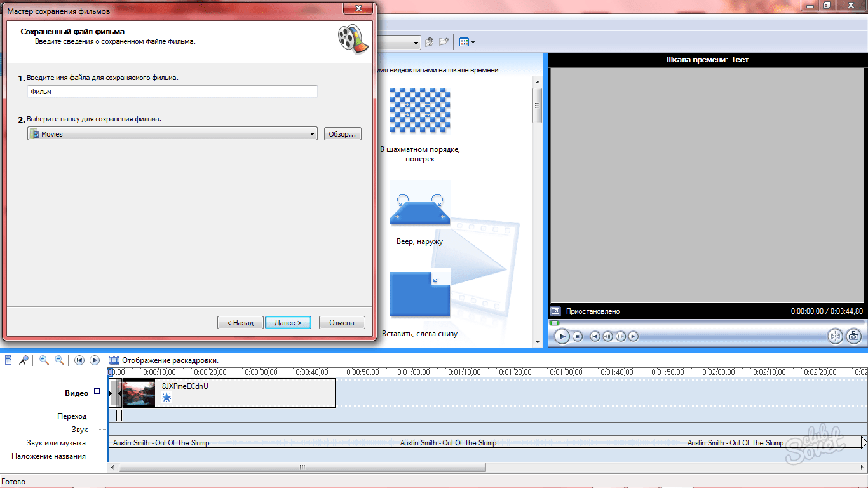Take a picture with the camera icon
Image resolution: width=868 pixels, height=488 pixels.
click(853, 336)
